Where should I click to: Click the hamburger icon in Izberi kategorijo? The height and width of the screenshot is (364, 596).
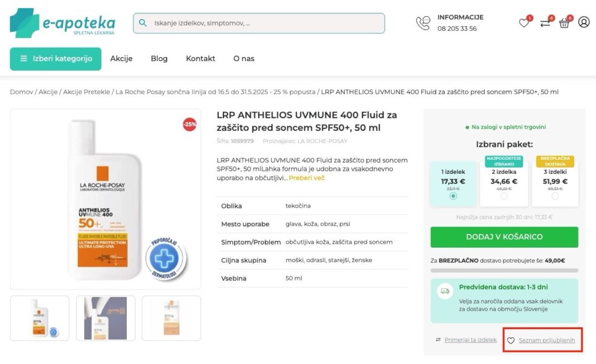coord(23,59)
